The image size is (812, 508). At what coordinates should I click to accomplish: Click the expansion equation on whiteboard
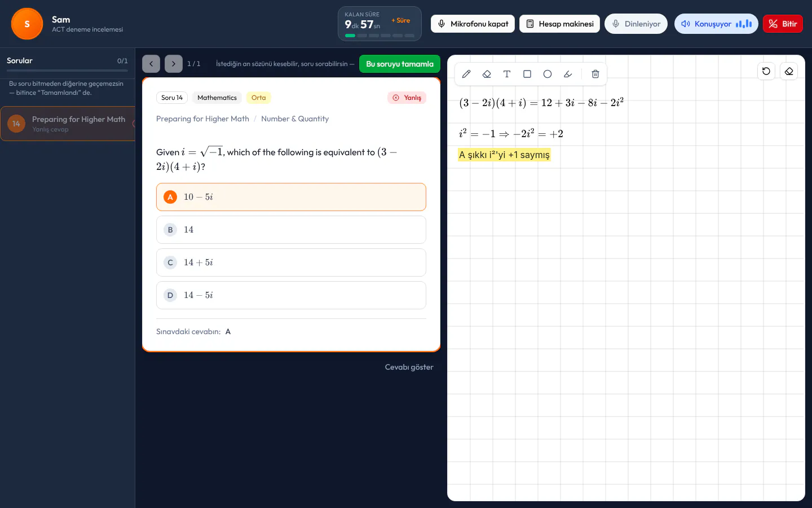pos(541,102)
